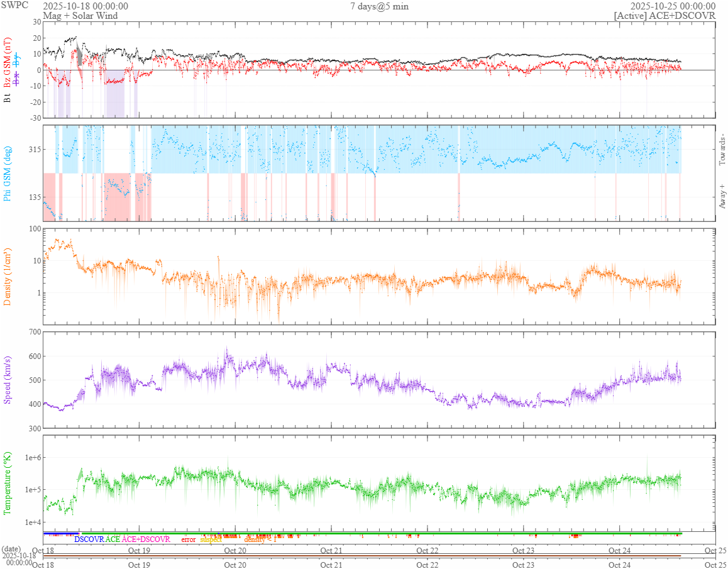Toggle the struck-through By series label
The image size is (728, 569).
point(16,61)
